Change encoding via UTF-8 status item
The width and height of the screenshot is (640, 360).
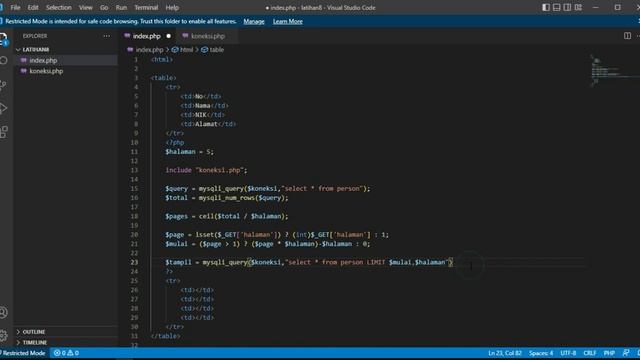(x=568, y=353)
